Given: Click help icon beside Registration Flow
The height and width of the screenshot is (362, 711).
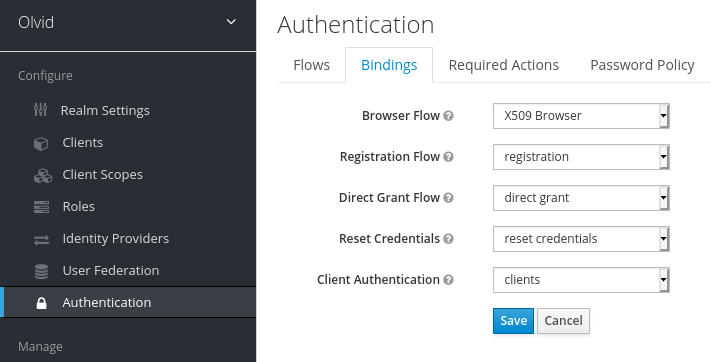Looking at the screenshot, I should pyautogui.click(x=448, y=157).
